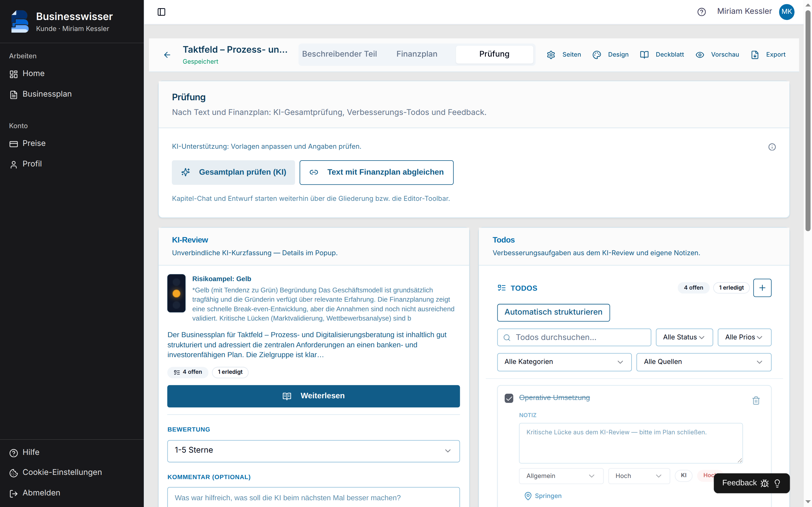Click Text mit Finanzplan abgleichen
Image resolution: width=812 pixels, height=507 pixels.
tap(376, 172)
